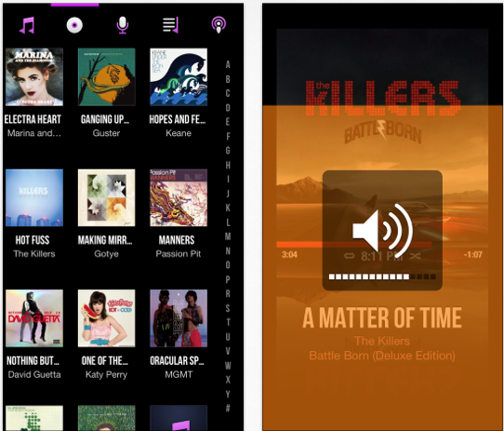Select the Albums disc icon
The image size is (504, 431).
click(x=74, y=25)
